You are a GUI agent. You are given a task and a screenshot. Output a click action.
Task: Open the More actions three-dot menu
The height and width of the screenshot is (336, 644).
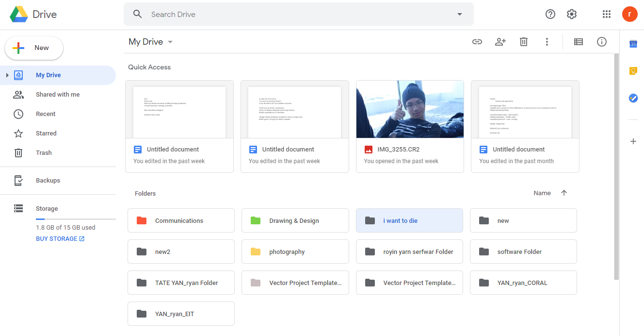[x=547, y=42]
